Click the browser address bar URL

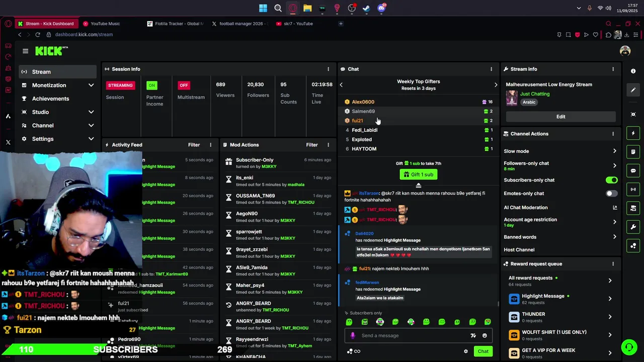point(84,35)
